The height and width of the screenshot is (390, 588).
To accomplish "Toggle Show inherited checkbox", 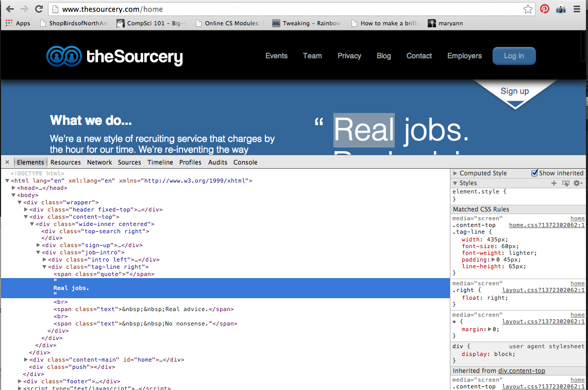I will coord(534,173).
